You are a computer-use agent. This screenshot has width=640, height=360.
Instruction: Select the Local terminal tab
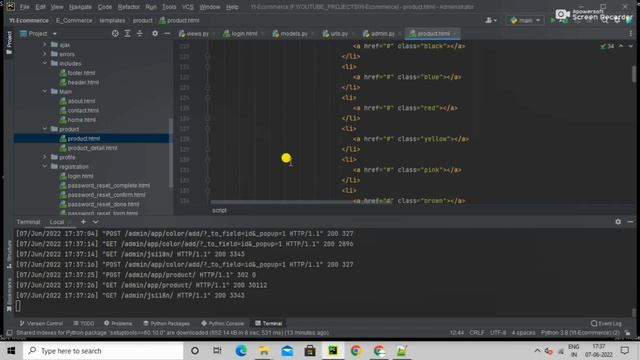click(x=57, y=222)
